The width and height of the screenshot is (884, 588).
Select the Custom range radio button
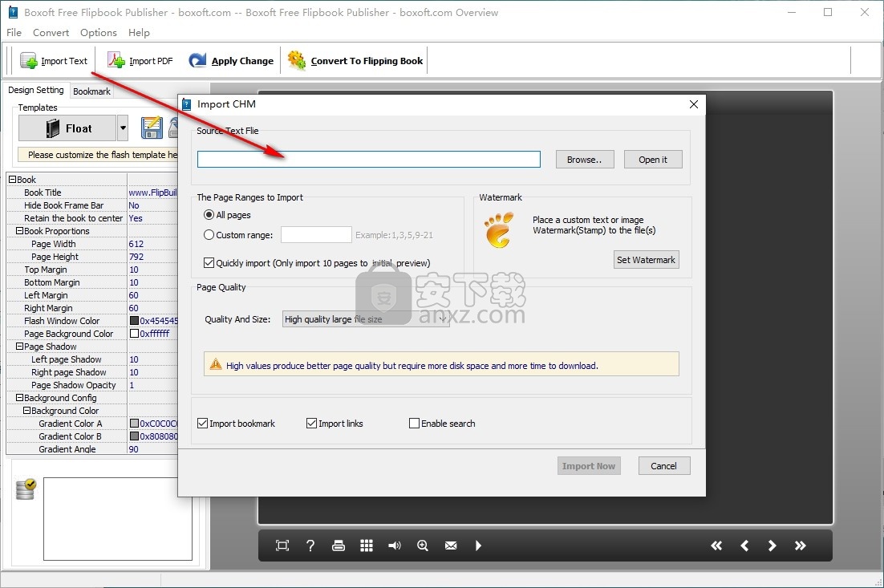coord(209,235)
